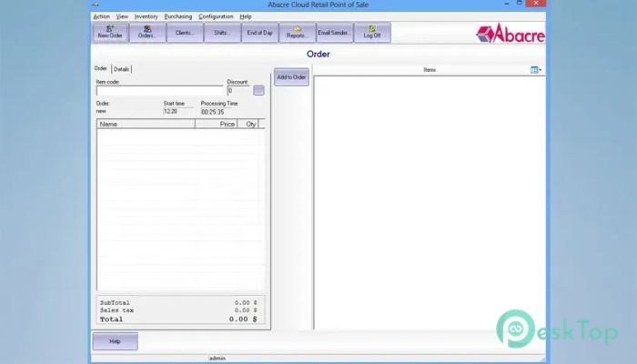Click the Total amount line
This screenshot has height=364, width=637.
point(178,319)
